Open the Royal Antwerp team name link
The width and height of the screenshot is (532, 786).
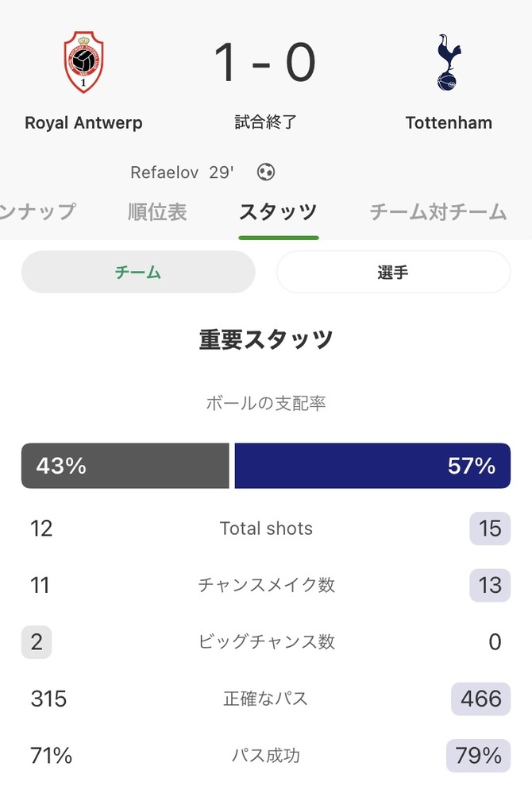[x=83, y=123]
